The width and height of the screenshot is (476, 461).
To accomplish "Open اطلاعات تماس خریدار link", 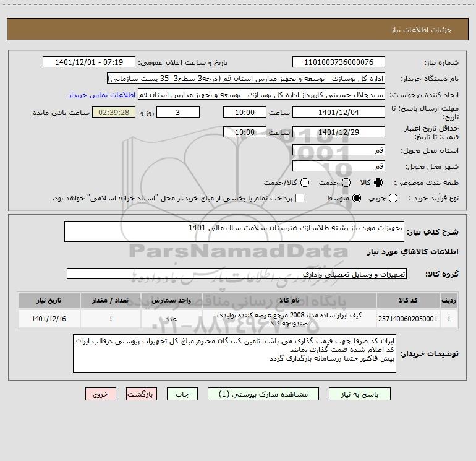I will coord(102,95).
